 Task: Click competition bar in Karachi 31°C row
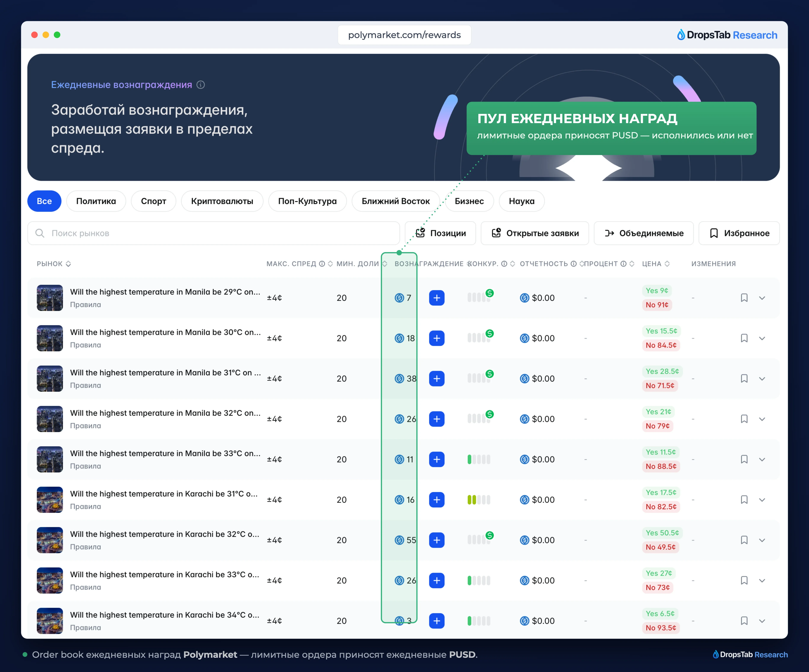point(479,500)
